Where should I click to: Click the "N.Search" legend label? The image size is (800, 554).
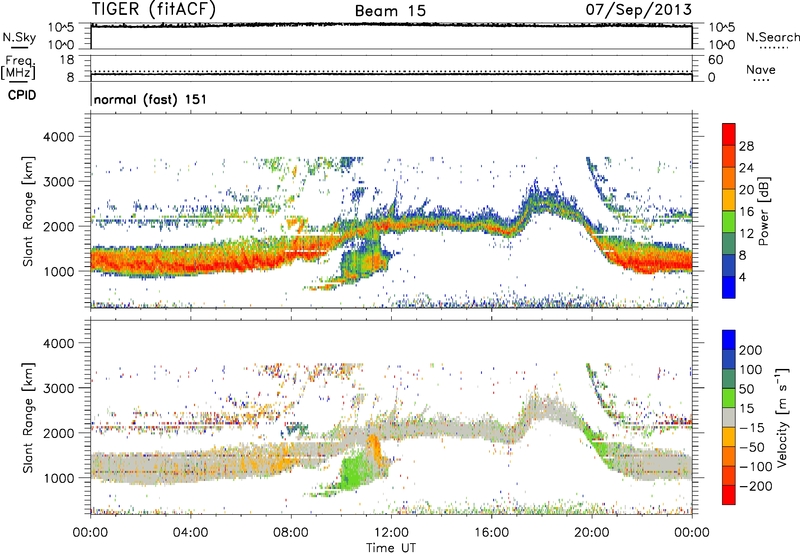click(772, 37)
